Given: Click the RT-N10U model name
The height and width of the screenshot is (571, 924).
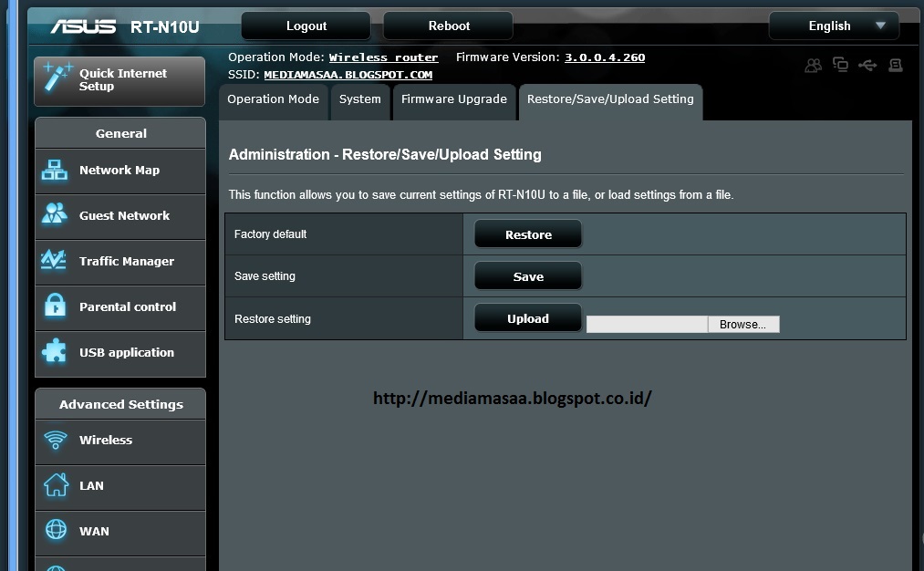Looking at the screenshot, I should coord(164,27).
